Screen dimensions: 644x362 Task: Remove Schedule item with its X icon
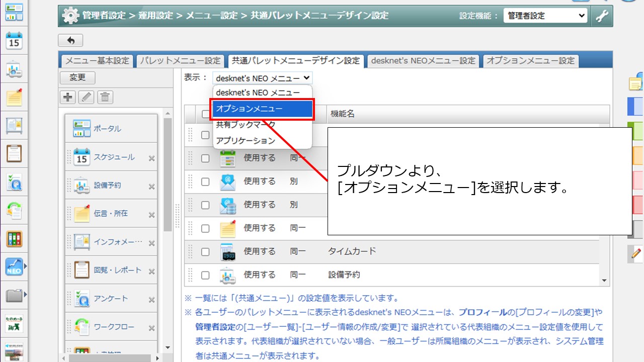click(151, 158)
